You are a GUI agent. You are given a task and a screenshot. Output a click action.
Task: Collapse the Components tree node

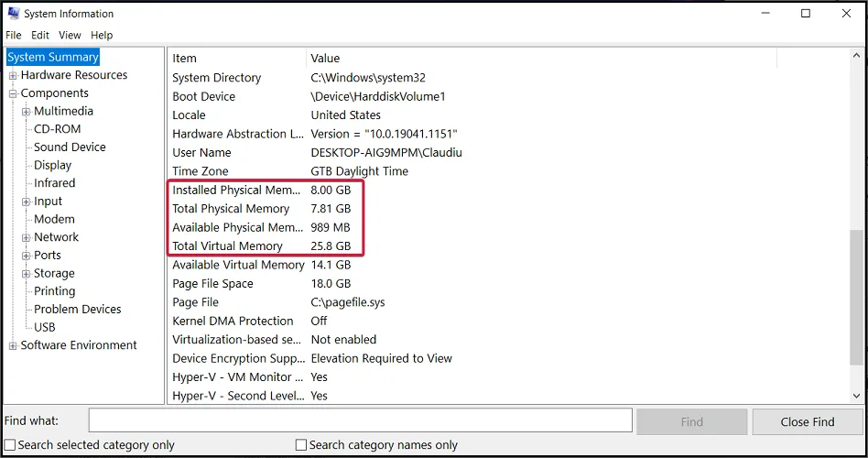click(x=13, y=93)
